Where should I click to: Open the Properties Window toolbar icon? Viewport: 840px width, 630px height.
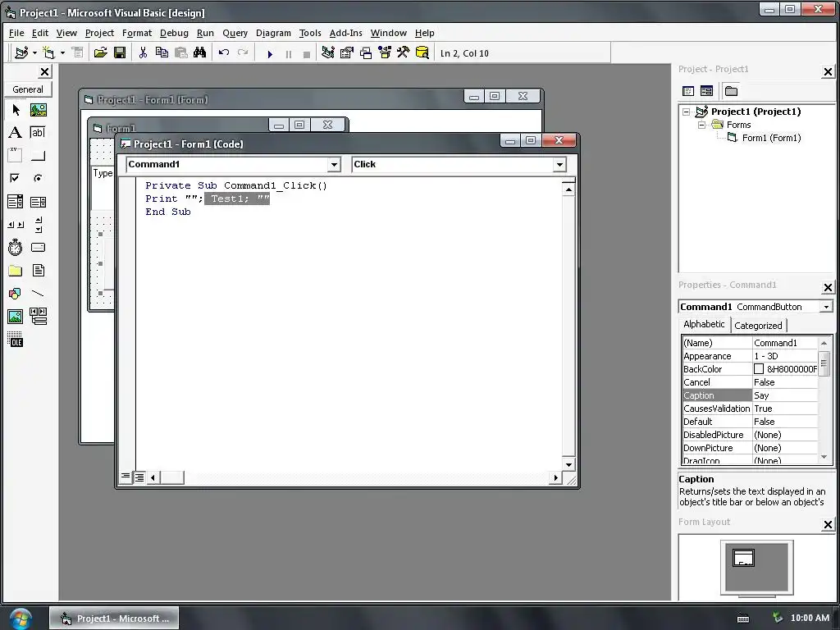(x=347, y=52)
